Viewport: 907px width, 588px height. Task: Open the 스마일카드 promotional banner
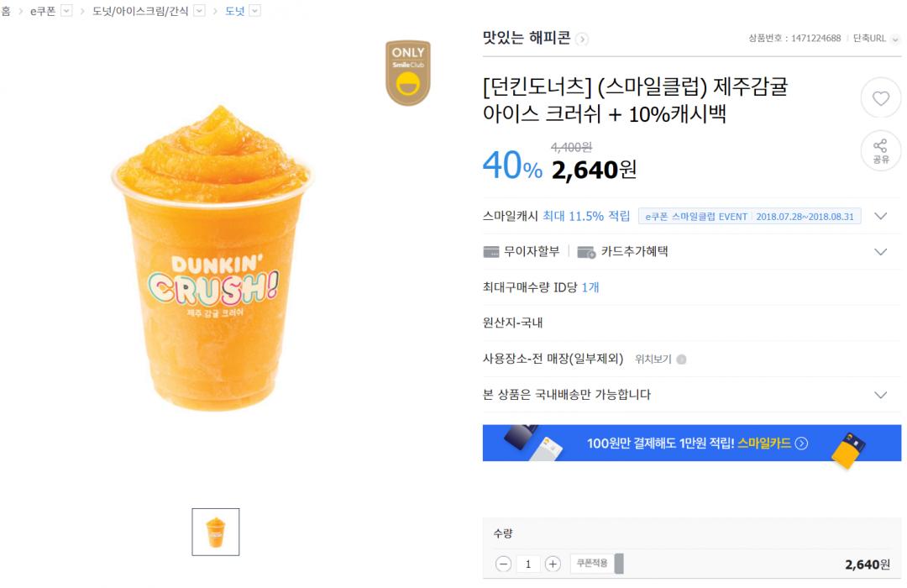pyautogui.click(x=691, y=443)
